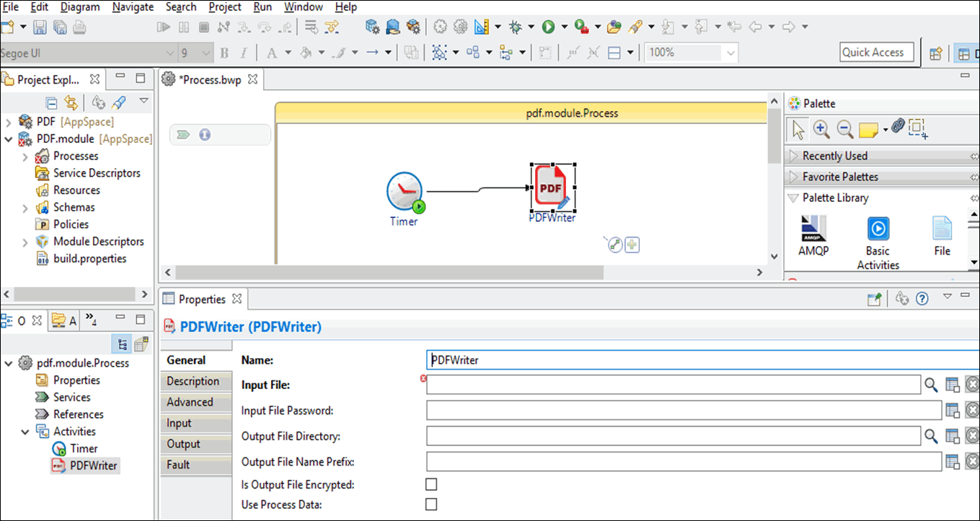Viewport: 980px width, 521px height.
Task: Click the Zoom In tool in Palette
Action: pos(821,129)
